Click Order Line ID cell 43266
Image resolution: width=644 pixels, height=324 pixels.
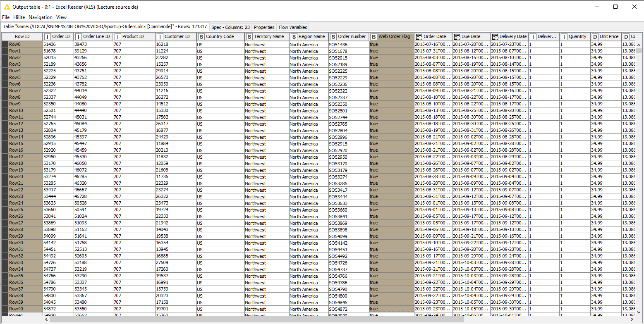(x=93, y=58)
